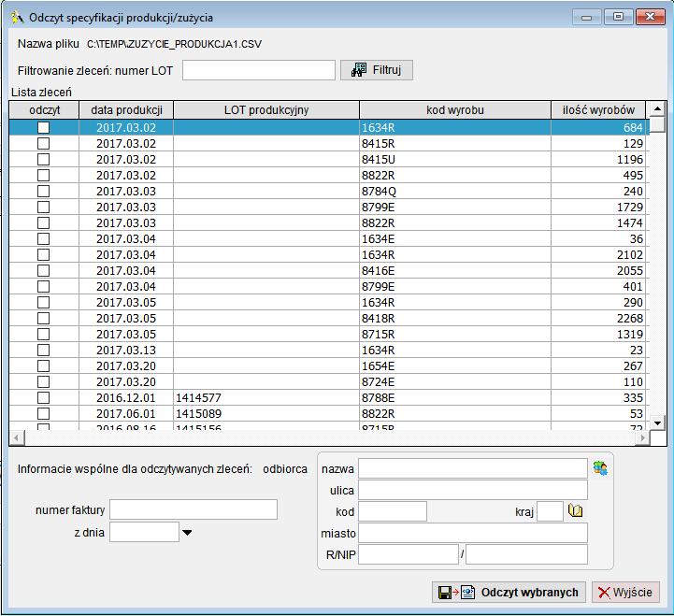
Task: Click LOT produkcyjny column header
Action: click(x=266, y=110)
